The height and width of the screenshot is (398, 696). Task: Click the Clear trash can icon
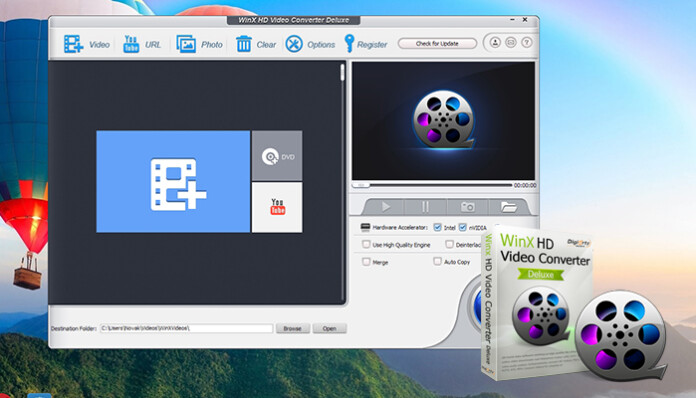pyautogui.click(x=244, y=44)
